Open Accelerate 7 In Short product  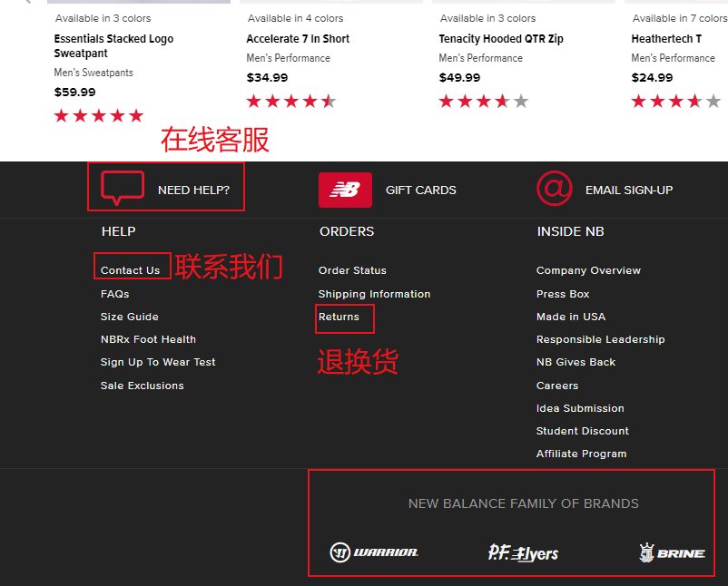[x=298, y=39]
